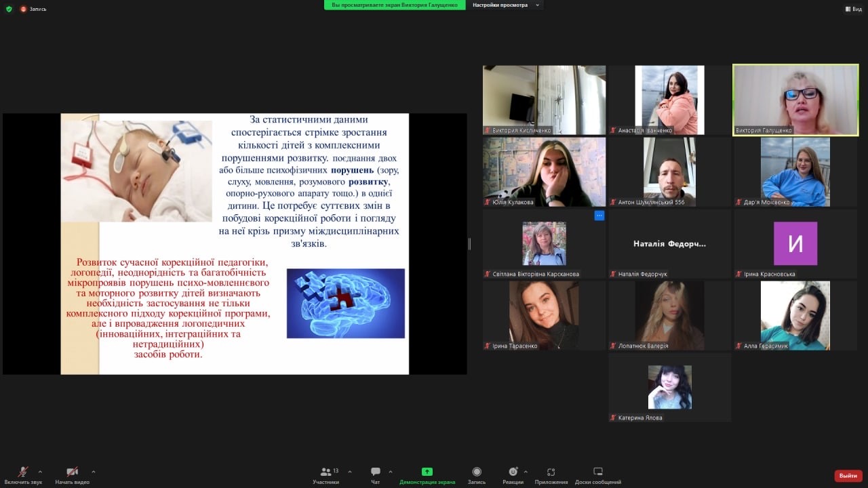This screenshot has height=488, width=868.
Task: Click the divider handle between slide and gallery
Action: [469, 244]
